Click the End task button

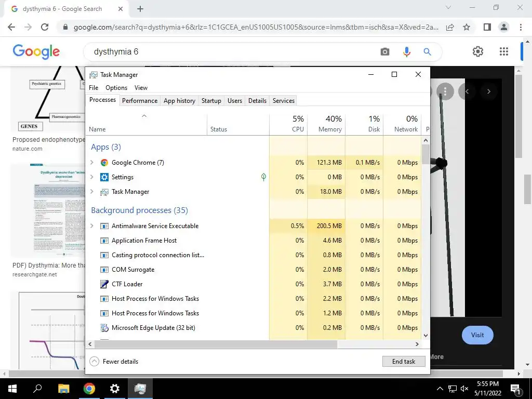pyautogui.click(x=404, y=362)
